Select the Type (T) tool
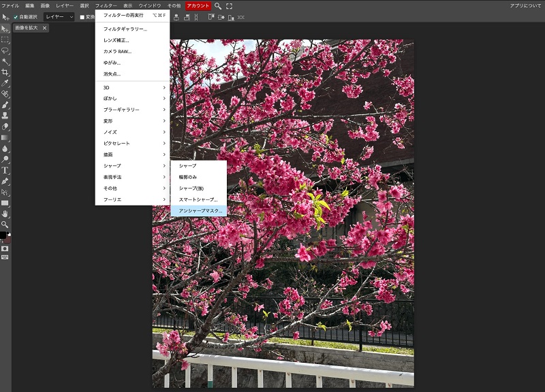The image size is (545, 392). point(5,170)
